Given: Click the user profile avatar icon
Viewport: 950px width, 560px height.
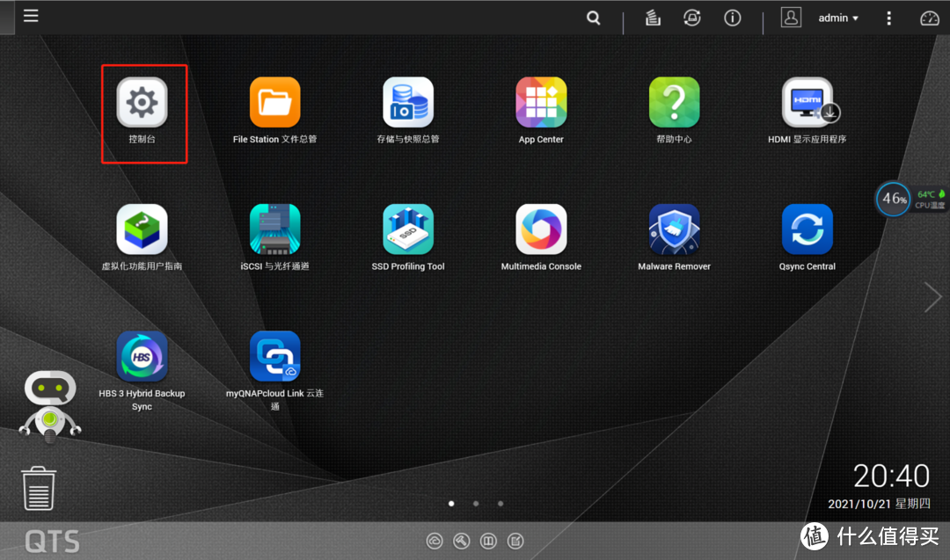Looking at the screenshot, I should (791, 18).
